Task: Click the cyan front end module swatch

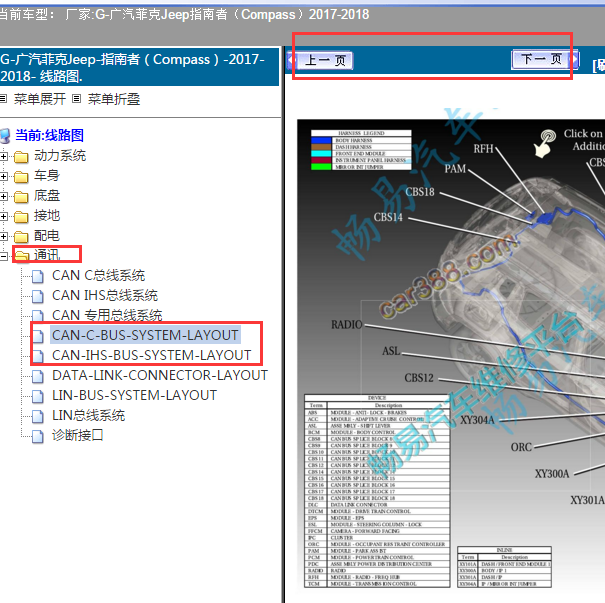Action: (x=321, y=154)
